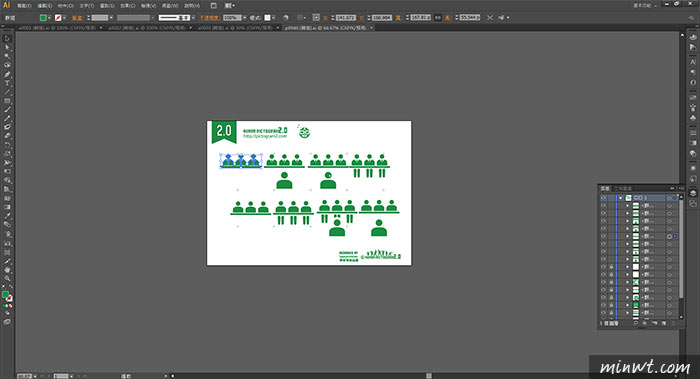Image resolution: width=700 pixels, height=379 pixels.
Task: Open the 文字(T) Type menu
Action: coord(87,6)
